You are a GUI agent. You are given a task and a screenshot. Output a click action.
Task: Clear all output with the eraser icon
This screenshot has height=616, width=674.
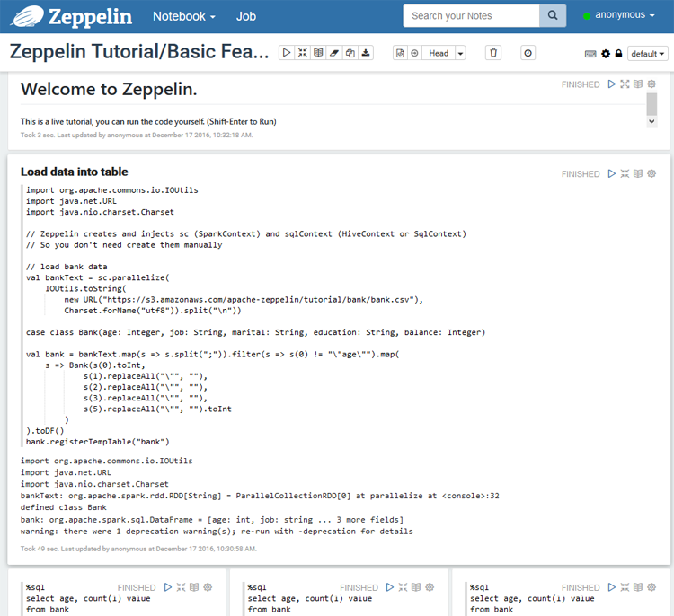[333, 53]
